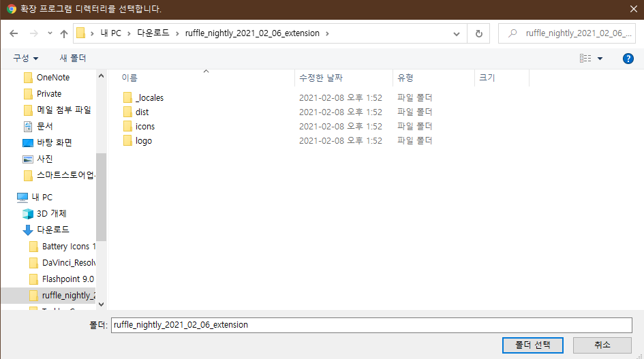Click the navigation pane scrollbar thumb
The image size is (644, 359).
101,197
